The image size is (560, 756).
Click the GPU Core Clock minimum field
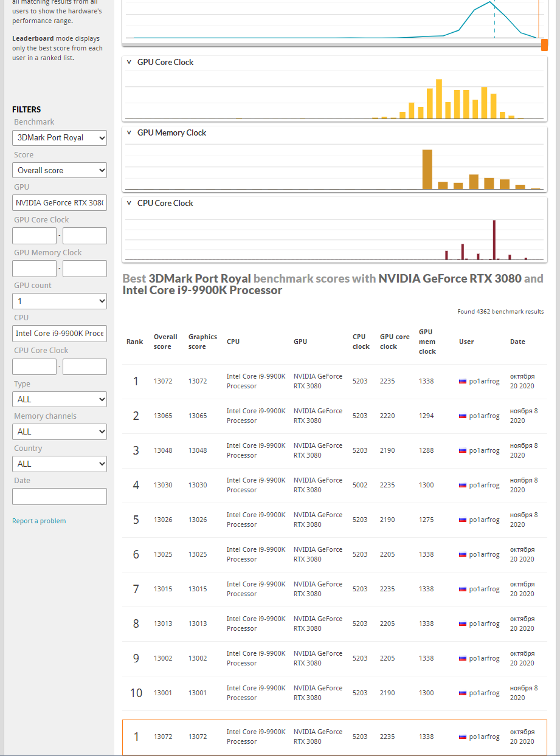pos(34,236)
